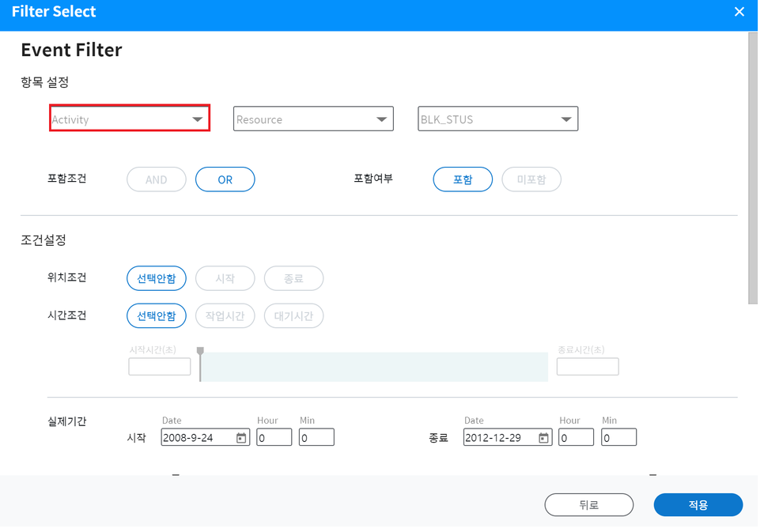
Task: Set time condition to 작업시간
Action: pyautogui.click(x=225, y=316)
